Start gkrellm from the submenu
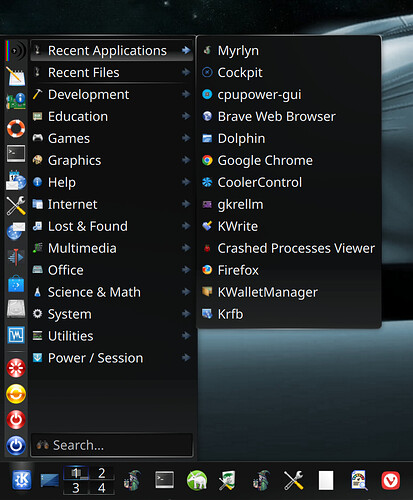Viewport: 413px width, 500px height. [289, 204]
